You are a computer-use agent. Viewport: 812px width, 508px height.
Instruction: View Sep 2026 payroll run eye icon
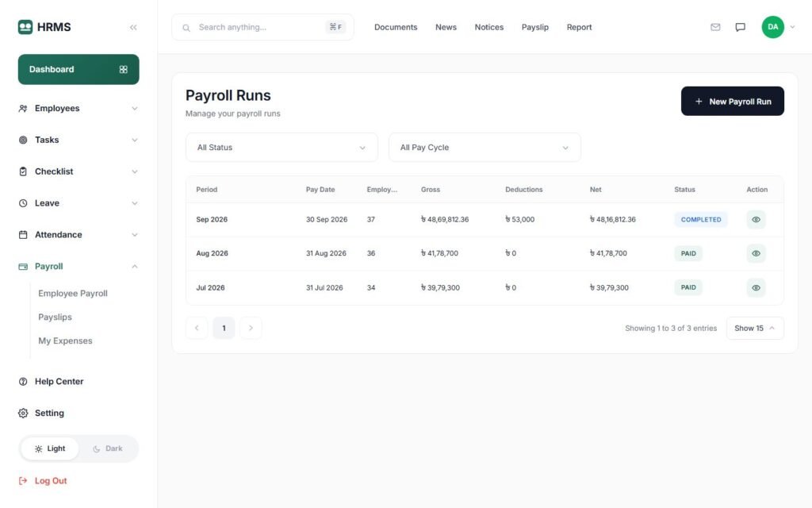point(756,220)
